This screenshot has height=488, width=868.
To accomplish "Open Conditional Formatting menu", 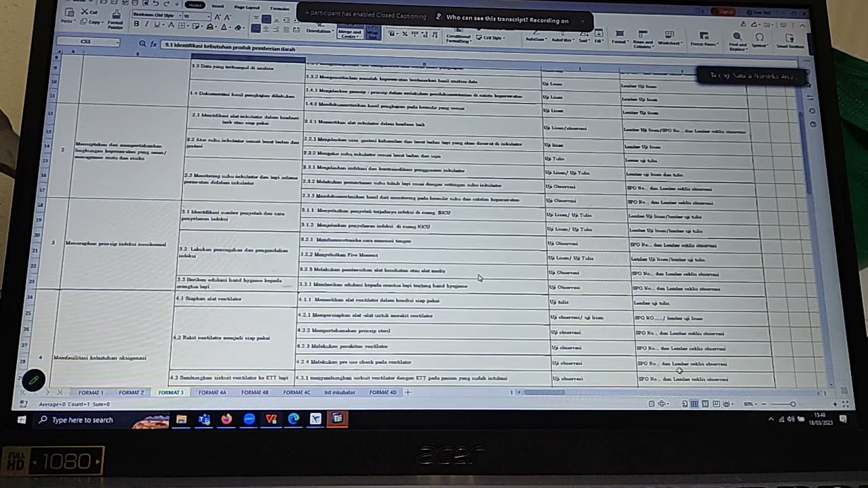I will 458,37.
